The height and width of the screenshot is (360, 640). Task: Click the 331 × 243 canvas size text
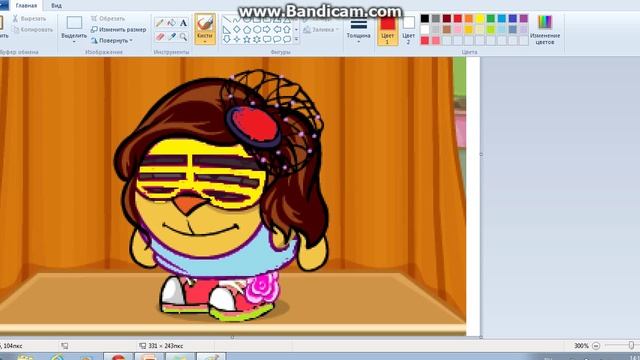point(165,346)
